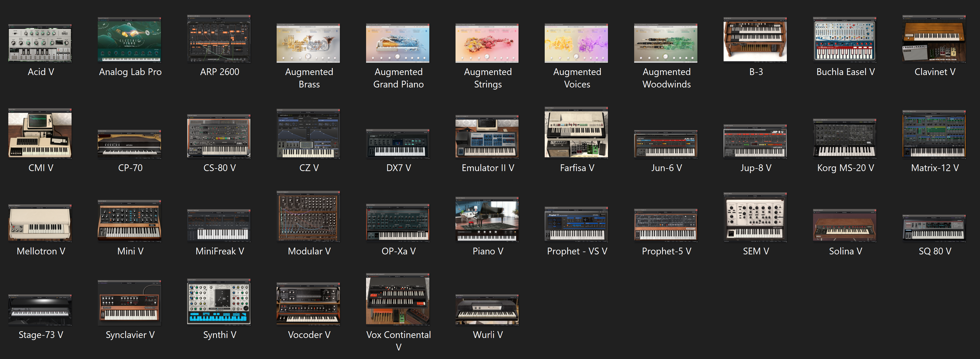The image size is (980, 359).
Task: Open the Augmented Grand Piano image
Action: (397, 43)
